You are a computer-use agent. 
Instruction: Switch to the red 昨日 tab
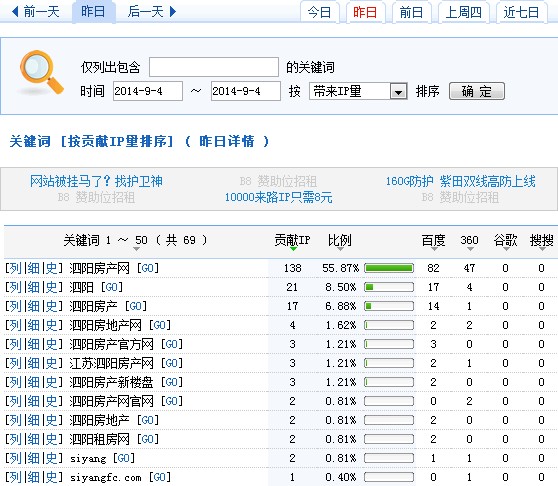pyautogui.click(x=365, y=12)
